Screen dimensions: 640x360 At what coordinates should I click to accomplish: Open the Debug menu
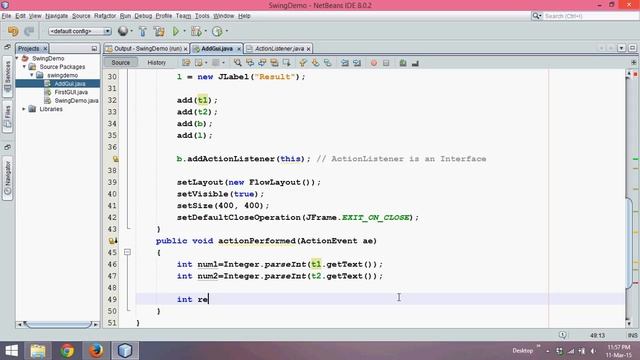143,16
